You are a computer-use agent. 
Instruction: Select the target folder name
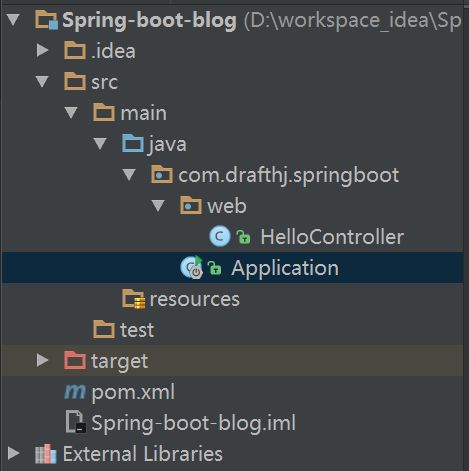click(x=120, y=362)
